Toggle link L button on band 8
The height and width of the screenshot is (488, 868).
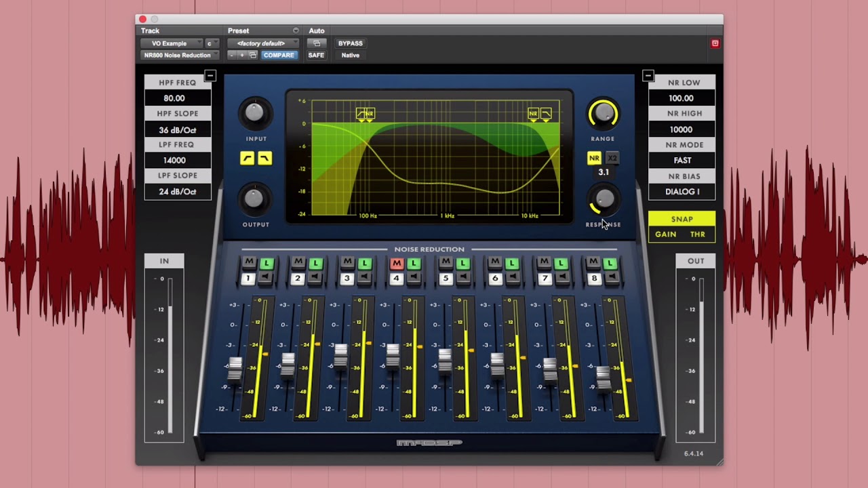click(x=610, y=263)
